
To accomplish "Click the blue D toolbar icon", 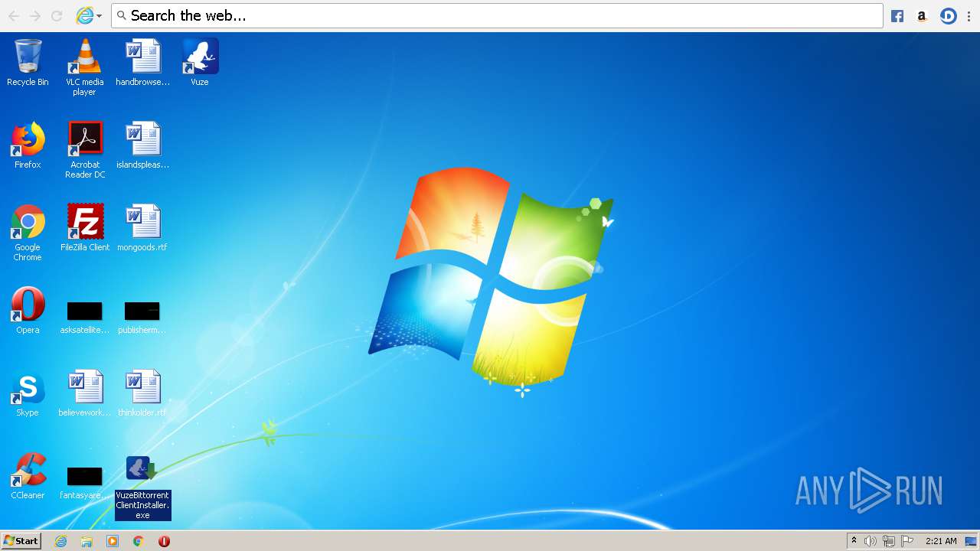I will coord(949,15).
